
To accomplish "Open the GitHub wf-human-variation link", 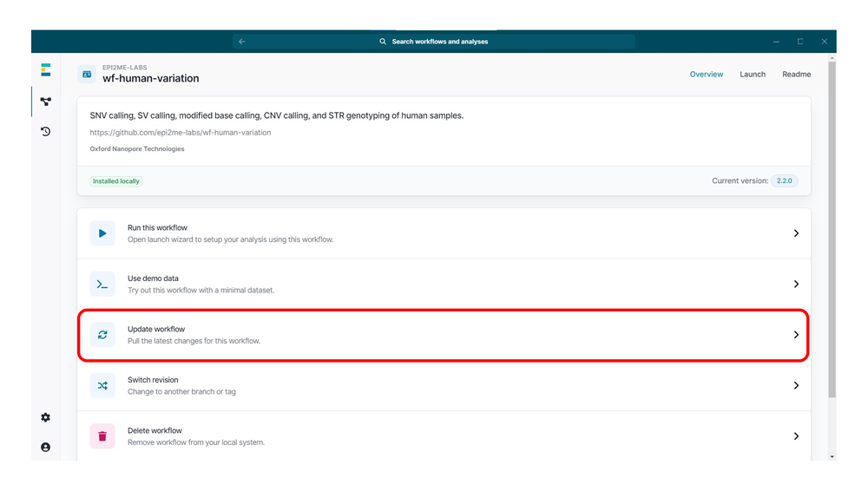I will 181,133.
